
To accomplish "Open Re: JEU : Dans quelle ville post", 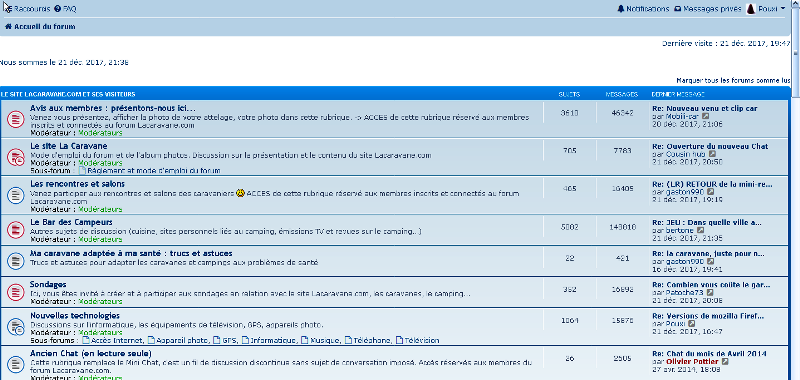I will [x=707, y=222].
